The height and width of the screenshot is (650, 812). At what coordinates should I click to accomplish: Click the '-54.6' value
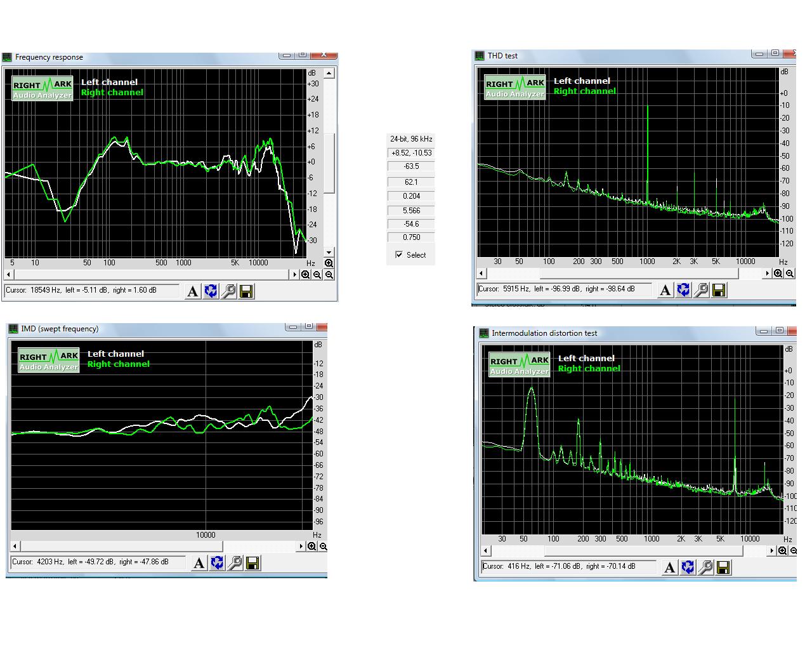[411, 224]
